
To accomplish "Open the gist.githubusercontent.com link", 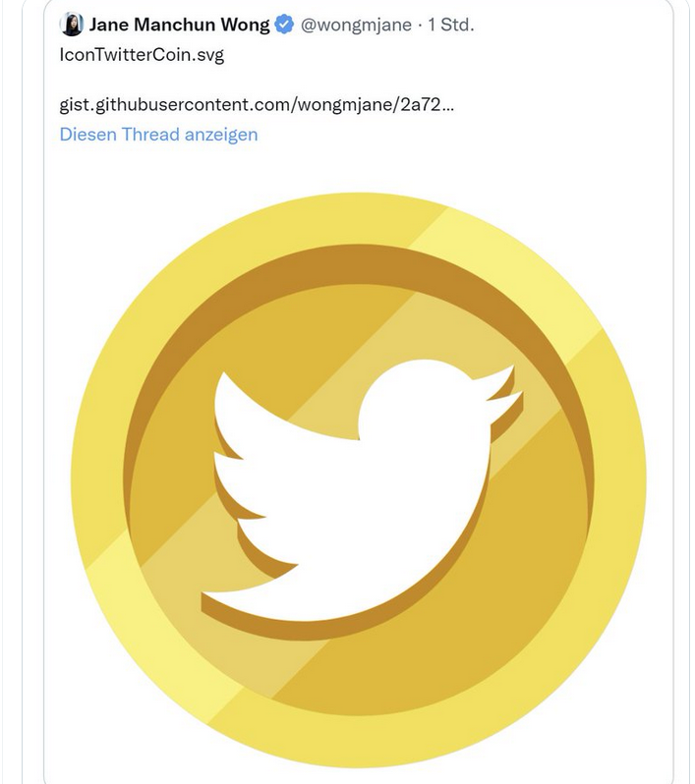I will 257,104.
